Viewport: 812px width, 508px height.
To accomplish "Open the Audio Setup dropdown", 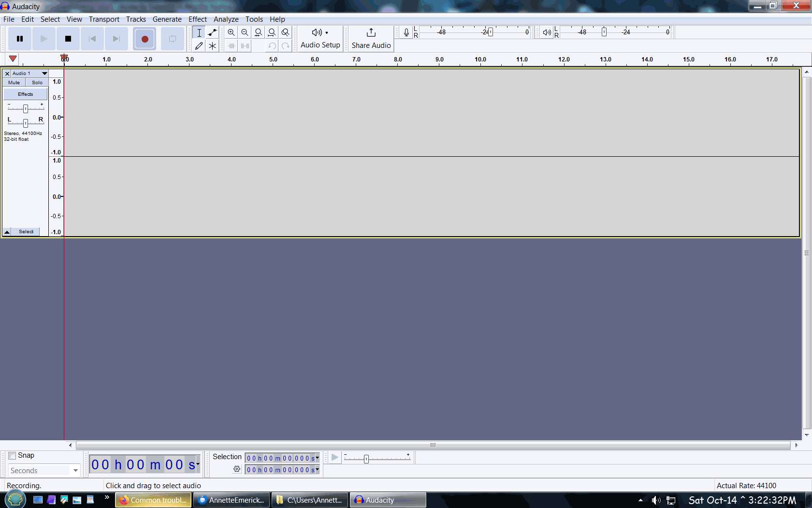I will tap(320, 39).
